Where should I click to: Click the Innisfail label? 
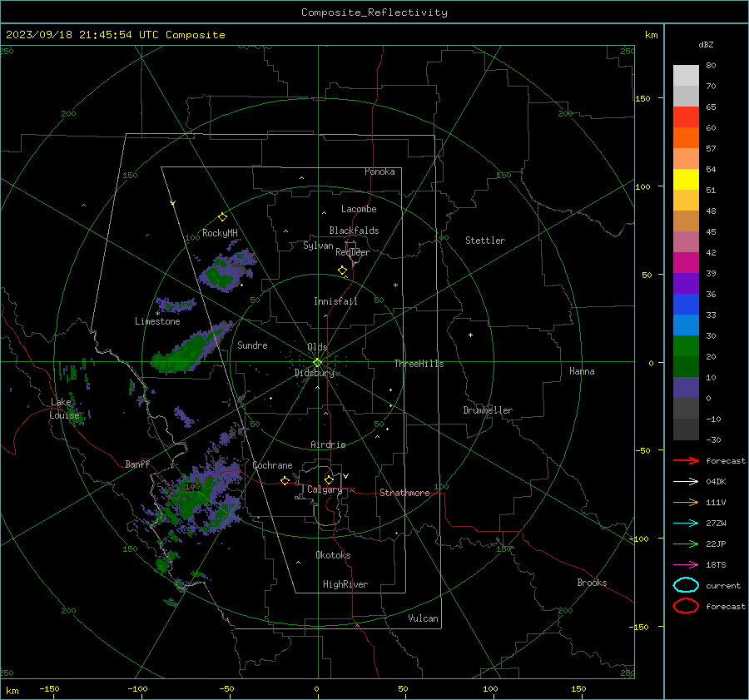pyautogui.click(x=335, y=301)
